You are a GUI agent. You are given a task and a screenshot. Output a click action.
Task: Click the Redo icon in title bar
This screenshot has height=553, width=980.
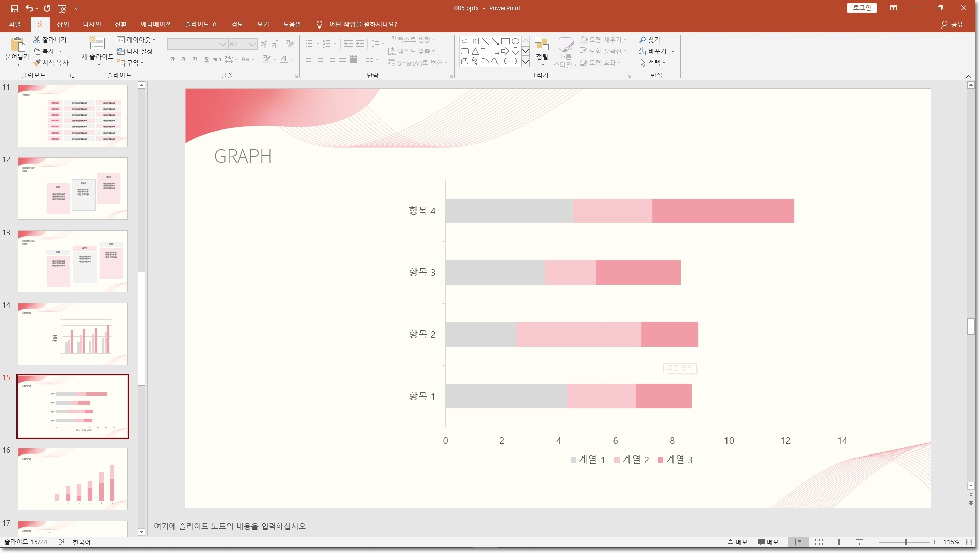[x=47, y=8]
